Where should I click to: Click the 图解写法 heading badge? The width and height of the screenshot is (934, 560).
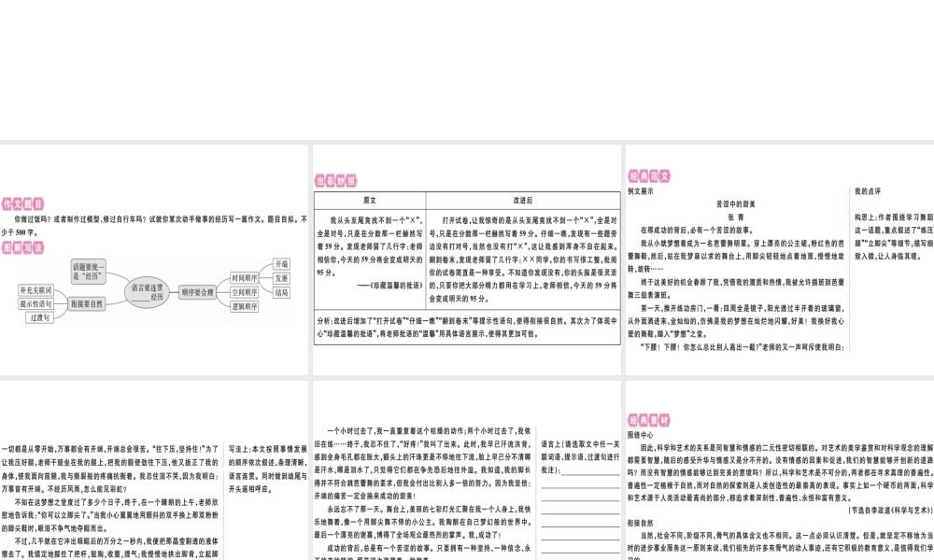22,247
